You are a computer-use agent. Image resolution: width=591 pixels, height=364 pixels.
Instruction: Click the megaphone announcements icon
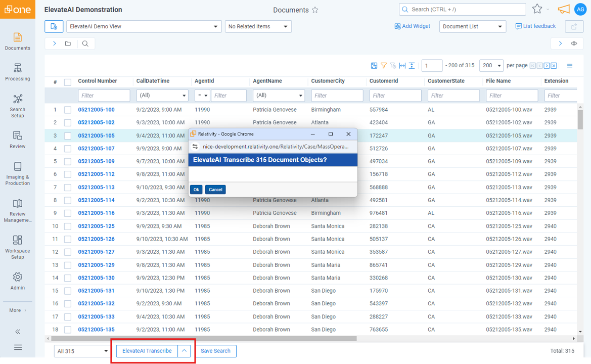pyautogui.click(x=564, y=9)
